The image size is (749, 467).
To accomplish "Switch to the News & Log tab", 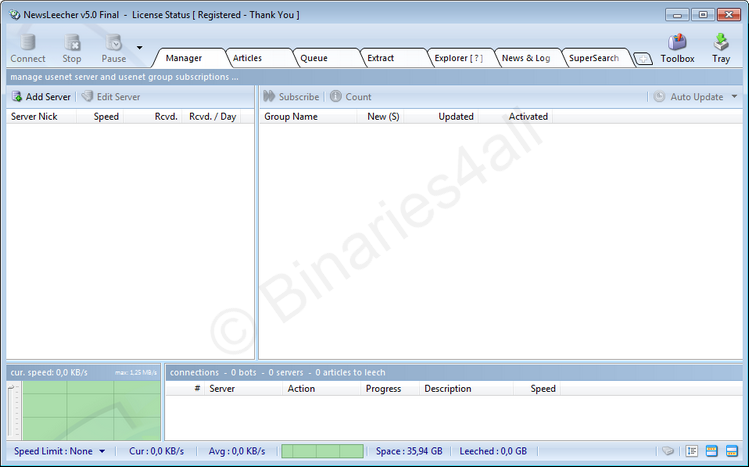I will point(526,58).
